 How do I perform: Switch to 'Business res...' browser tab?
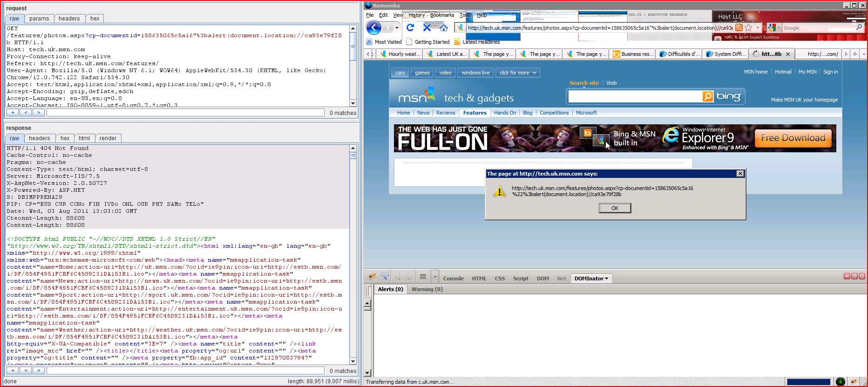coord(632,54)
